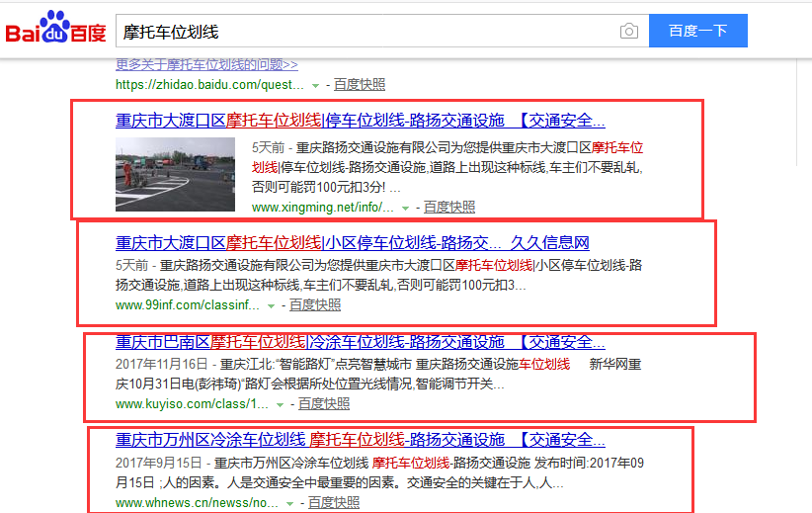Click snippet text 否则可能罚100元扣3分!
The width and height of the screenshot is (812, 513).
pos(318,187)
